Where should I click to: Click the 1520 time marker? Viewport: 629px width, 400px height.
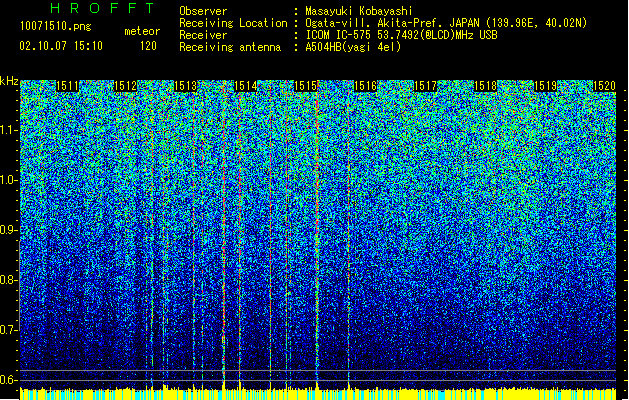click(604, 86)
